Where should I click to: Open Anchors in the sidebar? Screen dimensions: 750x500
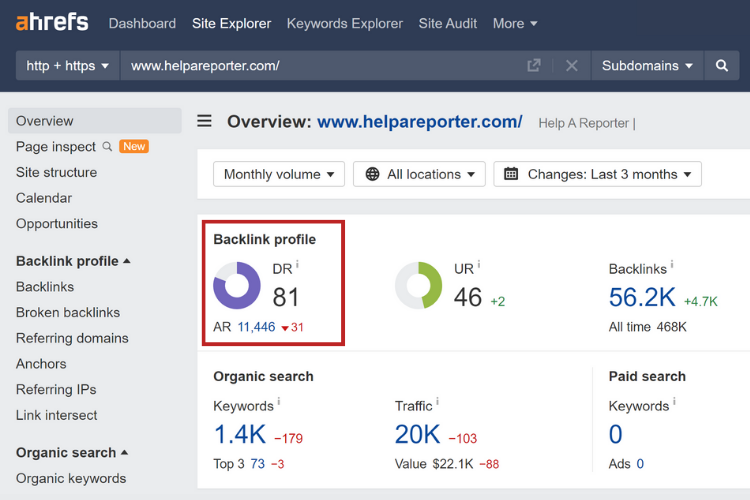pyautogui.click(x=41, y=364)
